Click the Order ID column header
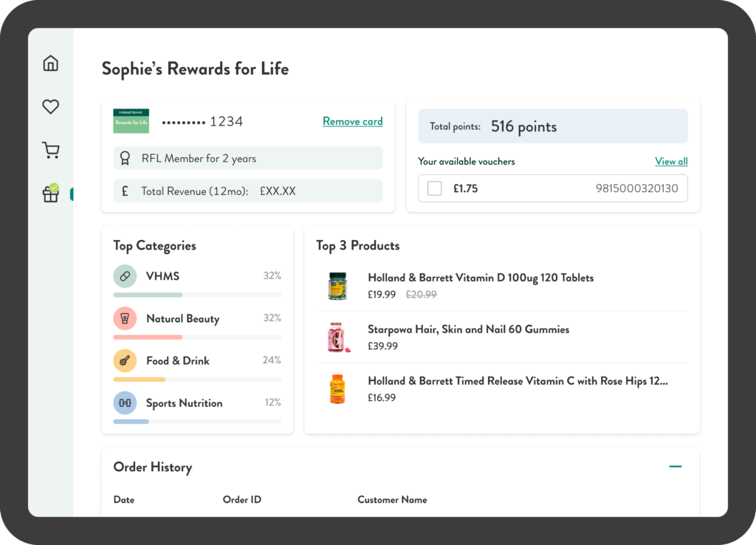 tap(242, 500)
